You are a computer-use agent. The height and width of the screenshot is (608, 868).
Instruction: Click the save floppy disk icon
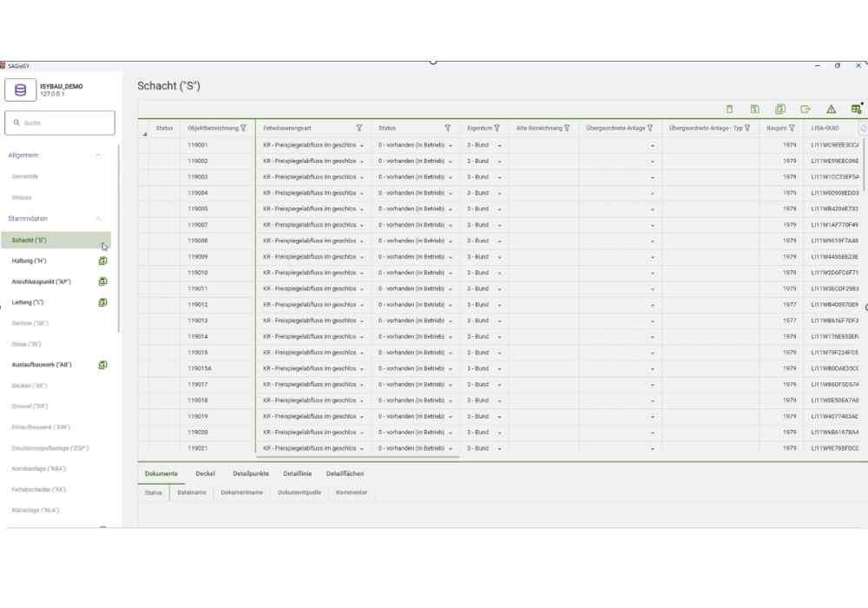pos(754,109)
